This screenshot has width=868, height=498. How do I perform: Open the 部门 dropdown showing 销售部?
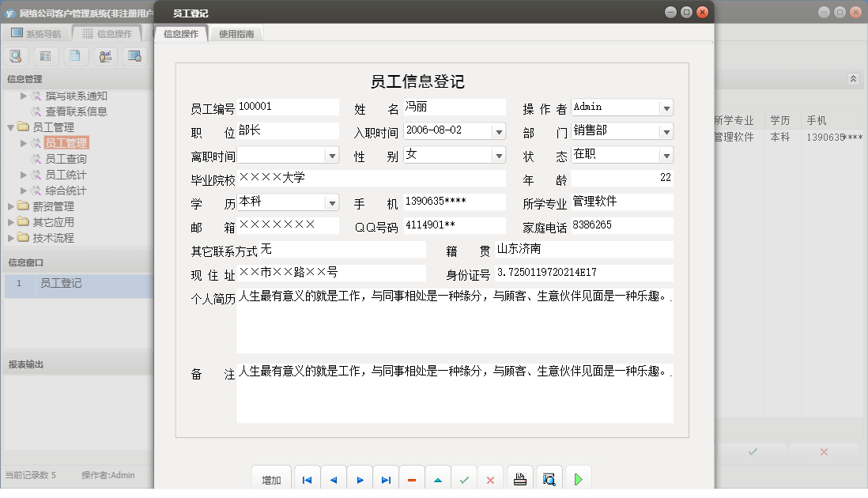(666, 131)
